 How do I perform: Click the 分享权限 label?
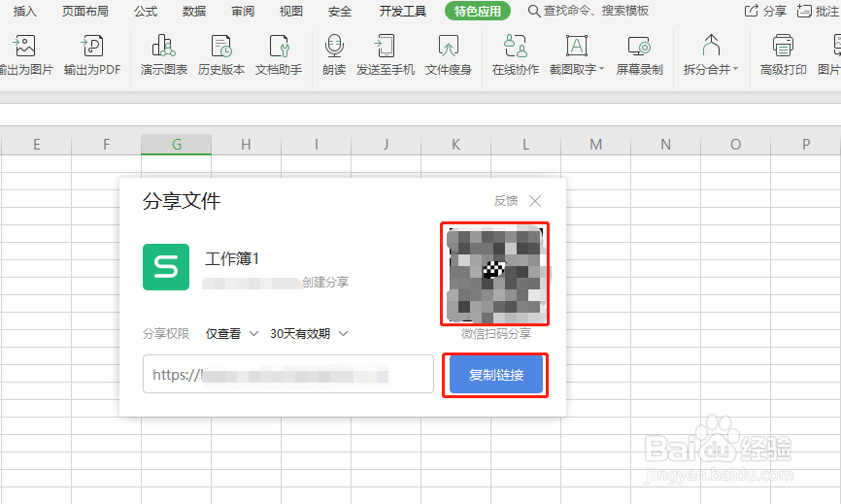(x=166, y=333)
